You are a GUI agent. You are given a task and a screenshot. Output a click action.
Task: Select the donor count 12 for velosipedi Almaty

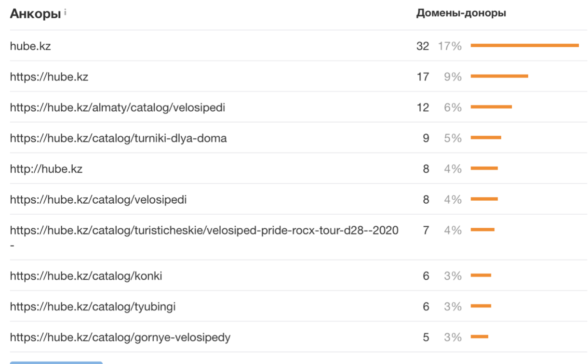point(423,107)
